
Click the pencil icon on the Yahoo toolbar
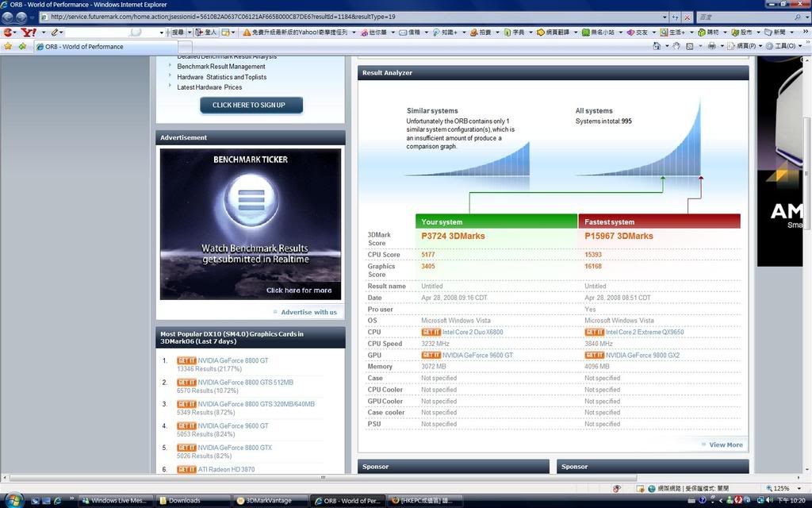[x=55, y=32]
